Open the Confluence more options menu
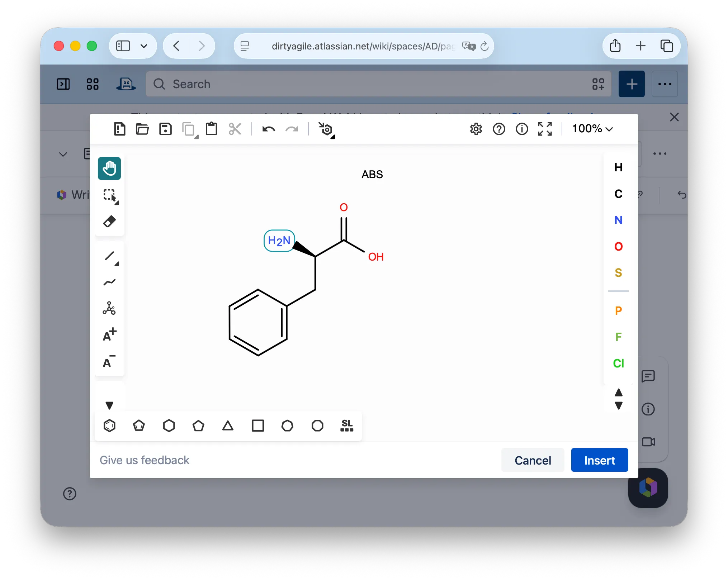Image resolution: width=728 pixels, height=580 pixels. point(665,84)
